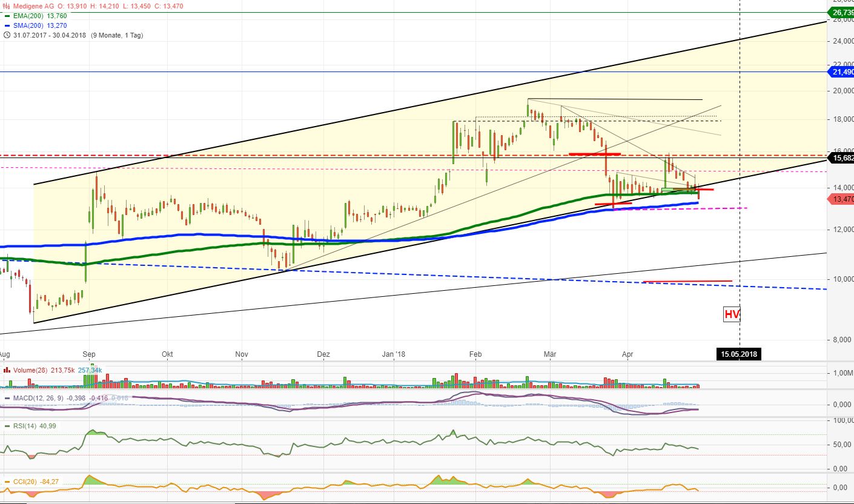Click the clock icon beside the date range
The image size is (854, 504).
[7, 35]
